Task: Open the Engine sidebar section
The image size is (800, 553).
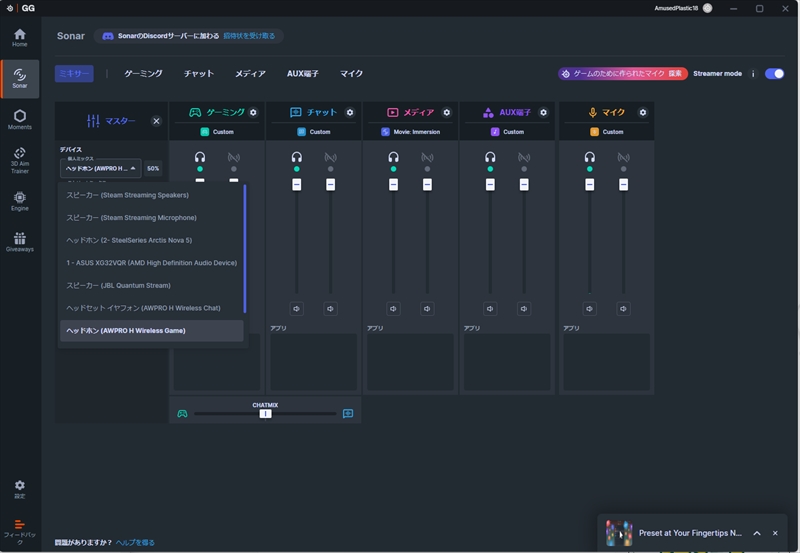Action: click(19, 201)
